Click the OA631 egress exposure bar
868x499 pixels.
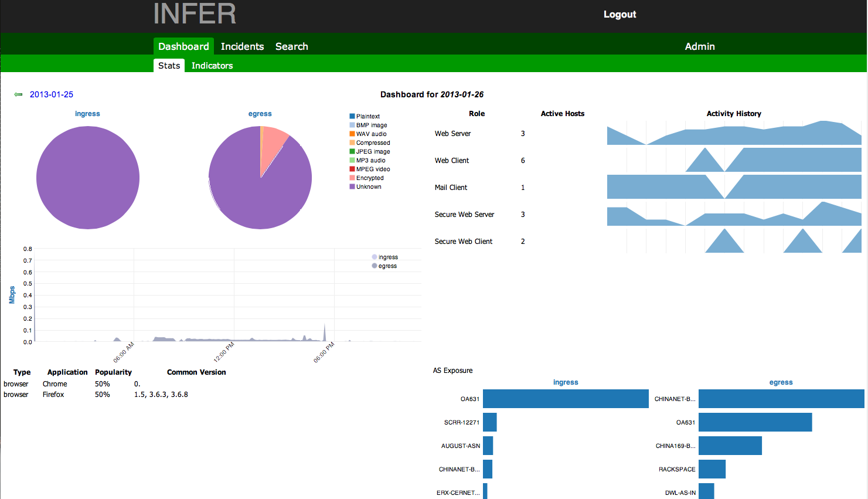[755, 422]
